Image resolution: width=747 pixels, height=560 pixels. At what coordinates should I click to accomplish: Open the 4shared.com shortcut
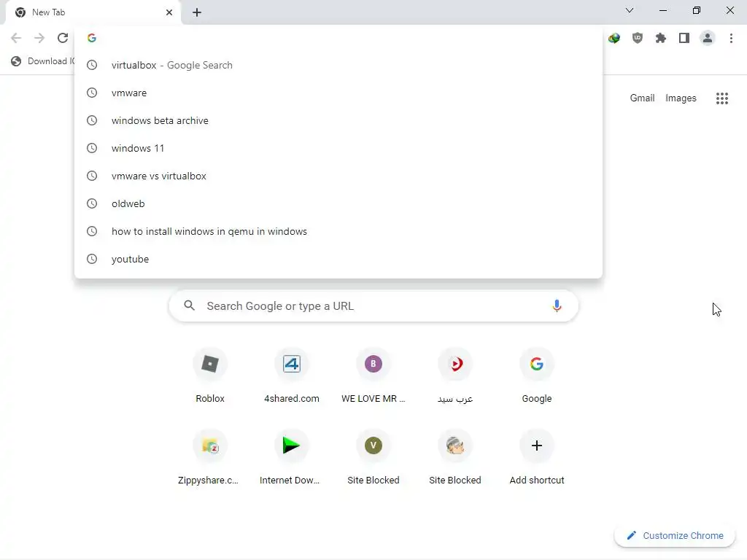pyautogui.click(x=292, y=376)
